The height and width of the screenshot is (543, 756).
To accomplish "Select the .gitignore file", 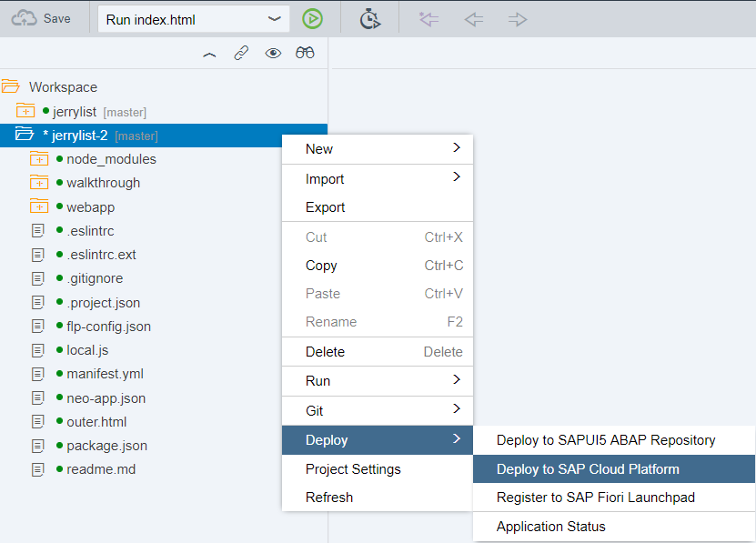I will pyautogui.click(x=95, y=278).
